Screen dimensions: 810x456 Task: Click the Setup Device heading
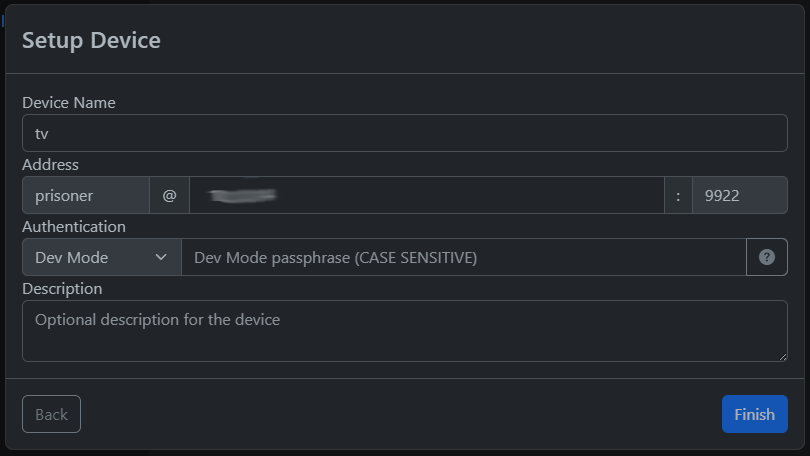pos(91,40)
